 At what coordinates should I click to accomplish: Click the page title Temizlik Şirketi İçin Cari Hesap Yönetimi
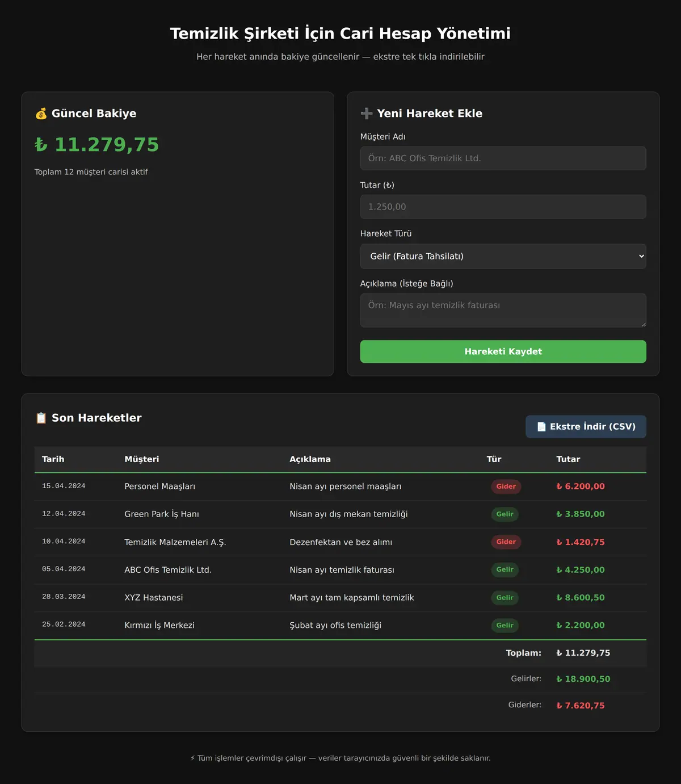(x=340, y=33)
